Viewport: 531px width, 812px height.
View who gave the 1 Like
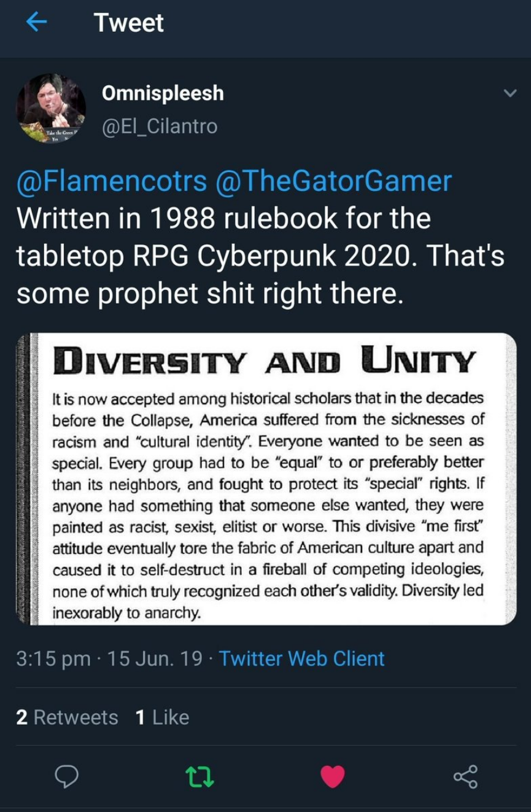tap(162, 717)
